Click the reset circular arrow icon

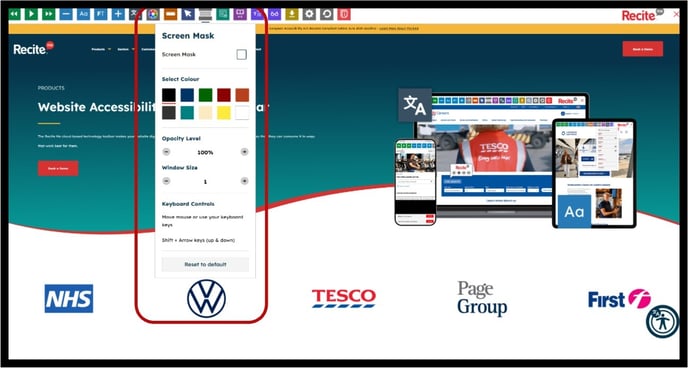[326, 14]
